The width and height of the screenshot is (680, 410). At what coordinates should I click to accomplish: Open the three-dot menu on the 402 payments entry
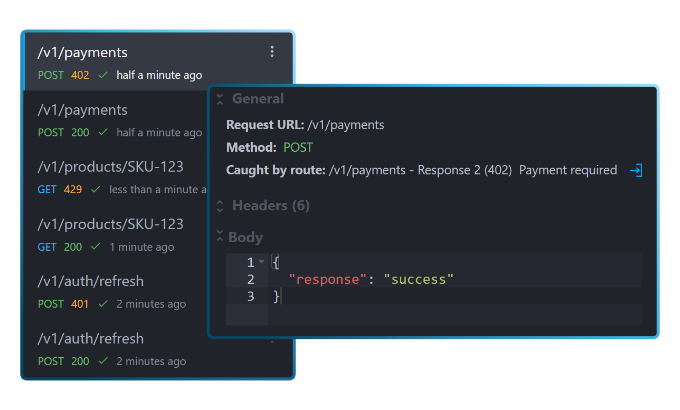click(x=272, y=52)
